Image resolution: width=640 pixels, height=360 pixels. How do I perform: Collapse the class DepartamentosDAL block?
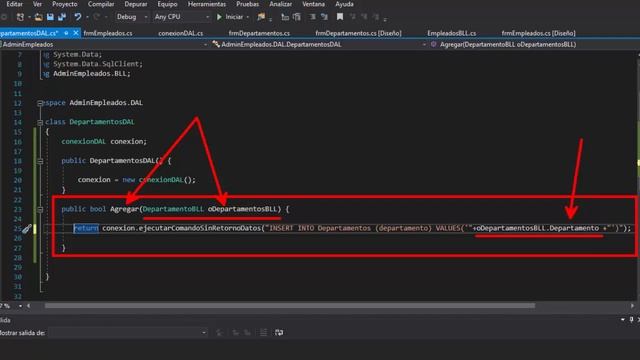click(40, 122)
